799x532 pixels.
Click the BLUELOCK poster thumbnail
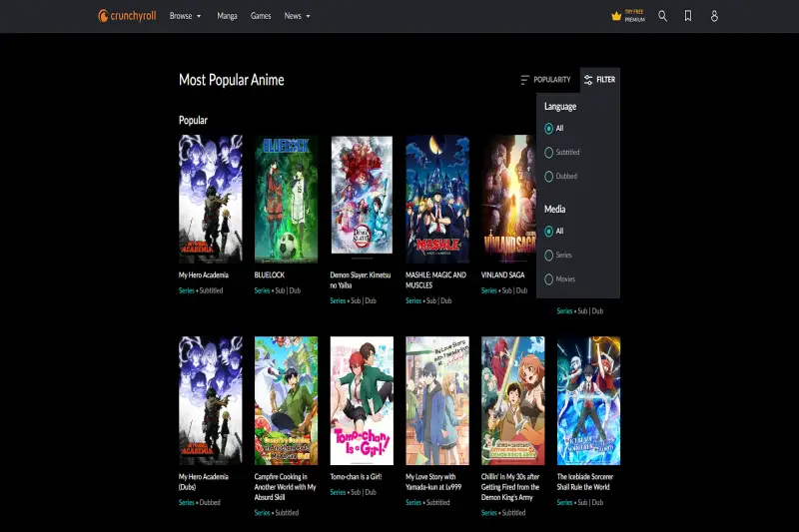(x=286, y=199)
